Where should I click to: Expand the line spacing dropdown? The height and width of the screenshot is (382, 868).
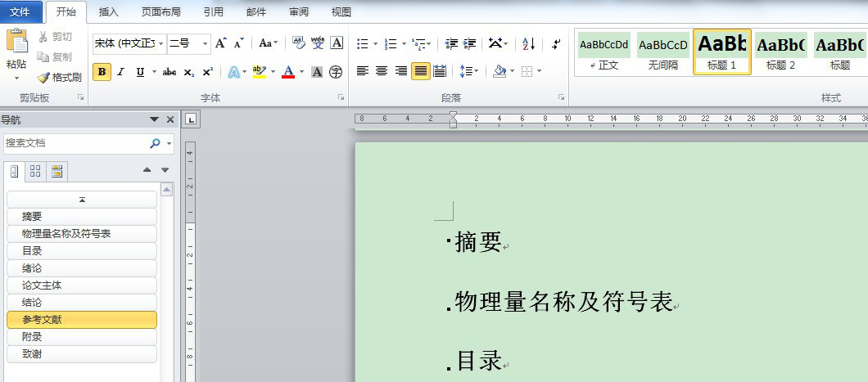point(476,72)
